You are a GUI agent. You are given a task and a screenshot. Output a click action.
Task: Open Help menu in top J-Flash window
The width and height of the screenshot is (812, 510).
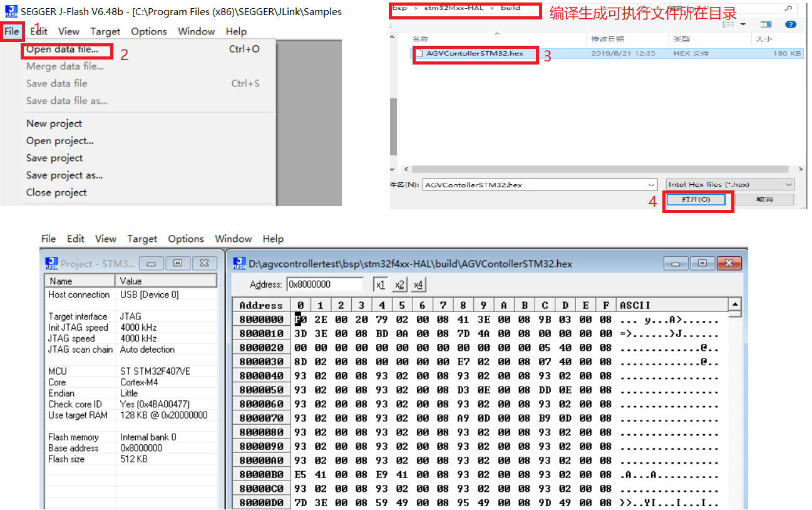pyautogui.click(x=236, y=31)
